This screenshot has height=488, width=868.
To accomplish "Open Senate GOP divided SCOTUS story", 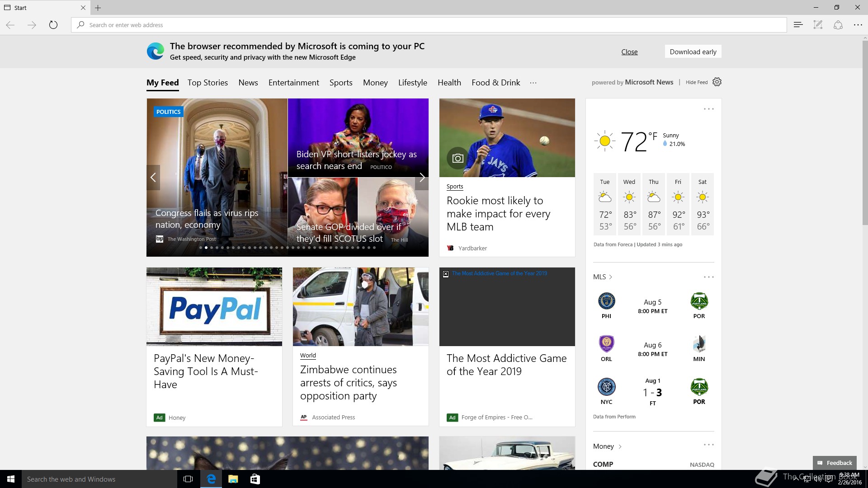I will click(349, 233).
